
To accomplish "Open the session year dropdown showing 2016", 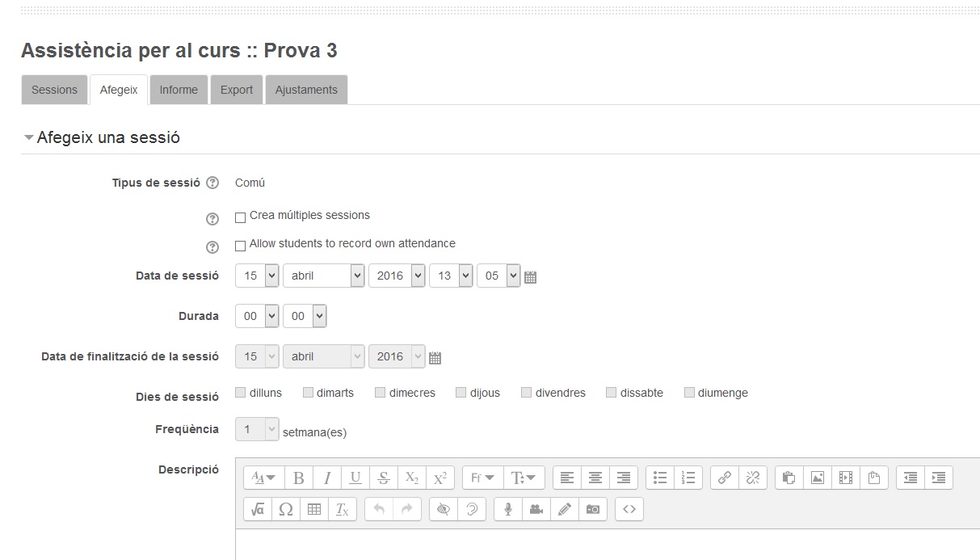I will [396, 276].
